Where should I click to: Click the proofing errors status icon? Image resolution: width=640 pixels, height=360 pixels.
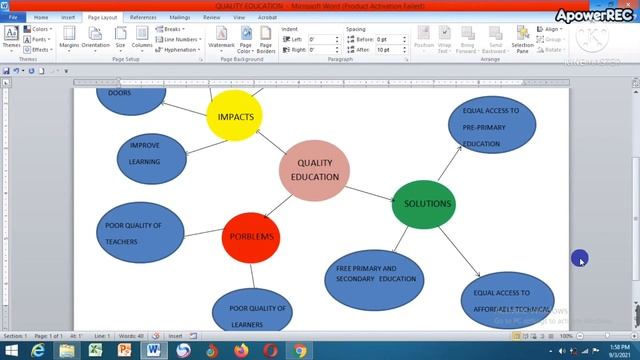156,336
